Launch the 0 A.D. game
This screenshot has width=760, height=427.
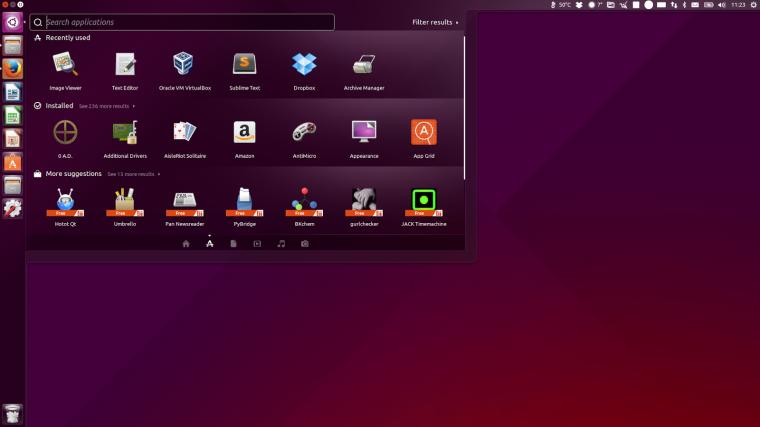65,139
